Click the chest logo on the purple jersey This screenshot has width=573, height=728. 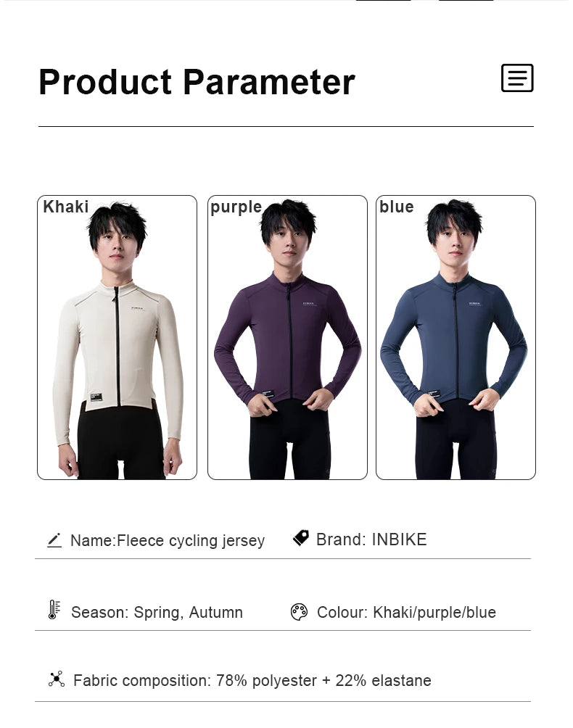(309, 304)
